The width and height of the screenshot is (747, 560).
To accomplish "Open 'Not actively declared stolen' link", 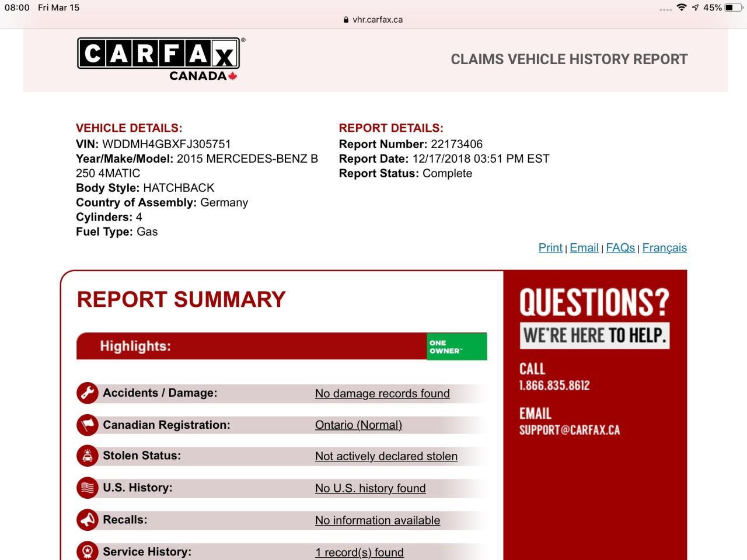I will tap(386, 457).
